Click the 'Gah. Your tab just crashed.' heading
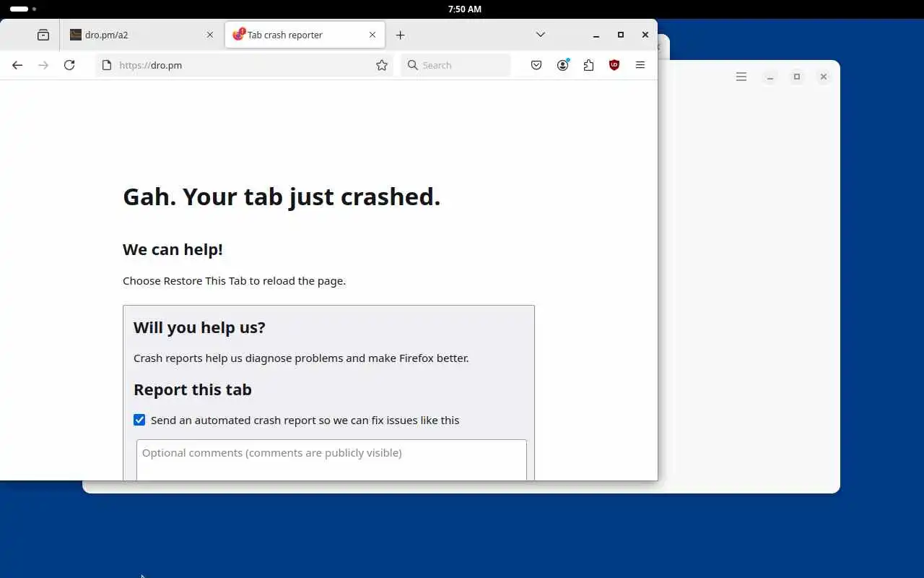 click(x=282, y=197)
